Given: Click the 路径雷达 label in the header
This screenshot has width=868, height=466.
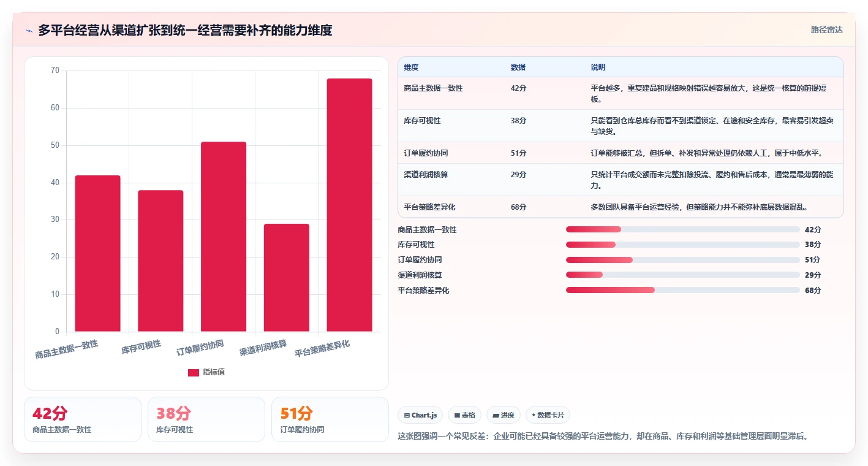Looking at the screenshot, I should tap(826, 29).
